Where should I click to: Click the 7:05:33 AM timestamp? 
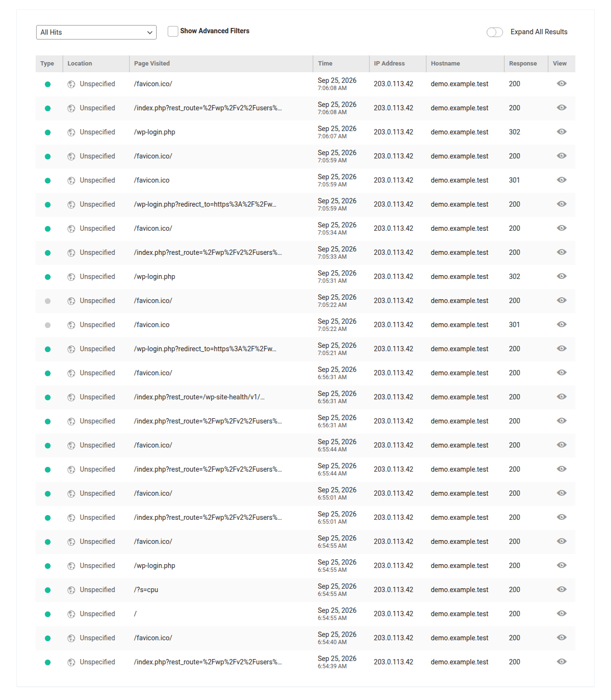tap(332, 257)
